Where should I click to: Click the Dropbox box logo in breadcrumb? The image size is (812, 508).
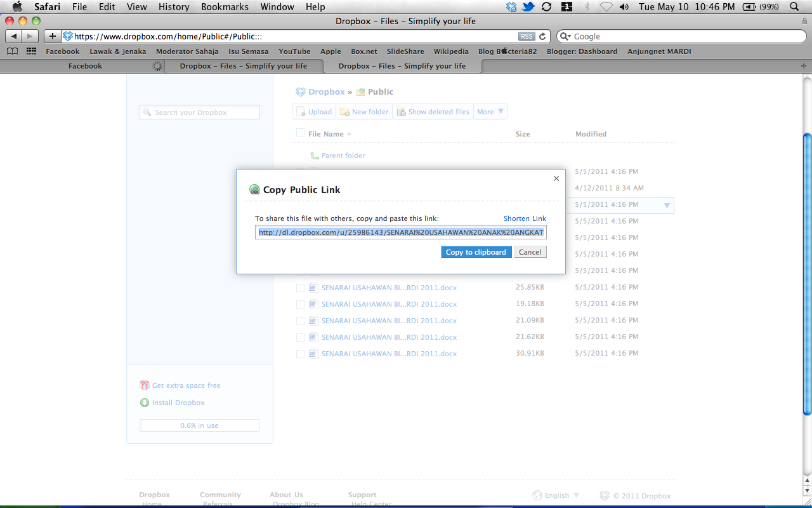point(301,91)
